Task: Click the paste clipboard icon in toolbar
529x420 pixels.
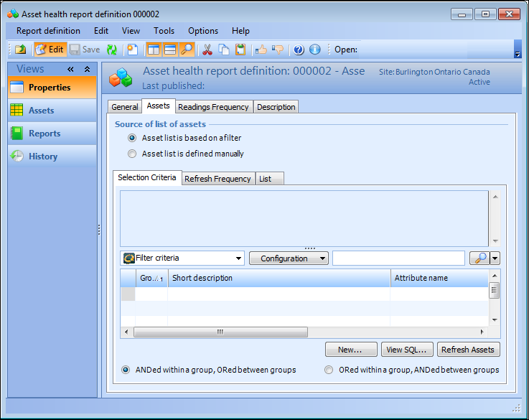Action: click(241, 50)
